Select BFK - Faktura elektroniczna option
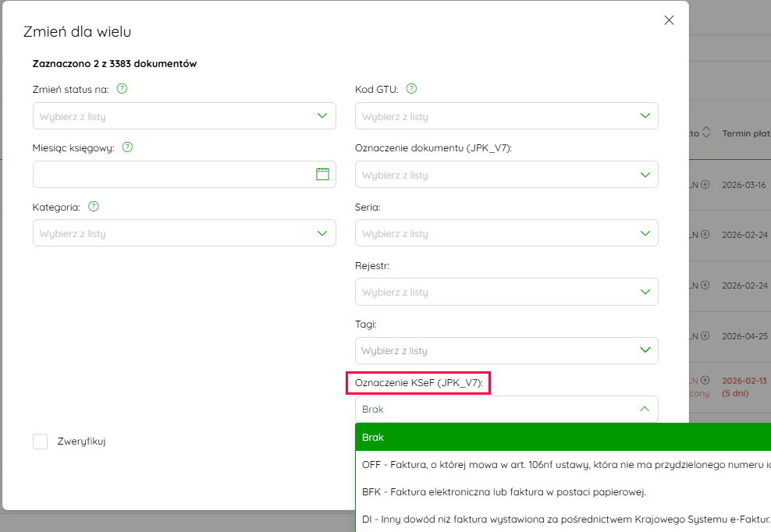The width and height of the screenshot is (771, 532). coord(563,491)
